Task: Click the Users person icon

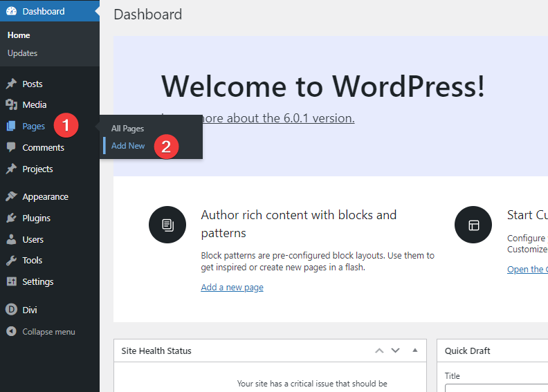Action: tap(11, 239)
